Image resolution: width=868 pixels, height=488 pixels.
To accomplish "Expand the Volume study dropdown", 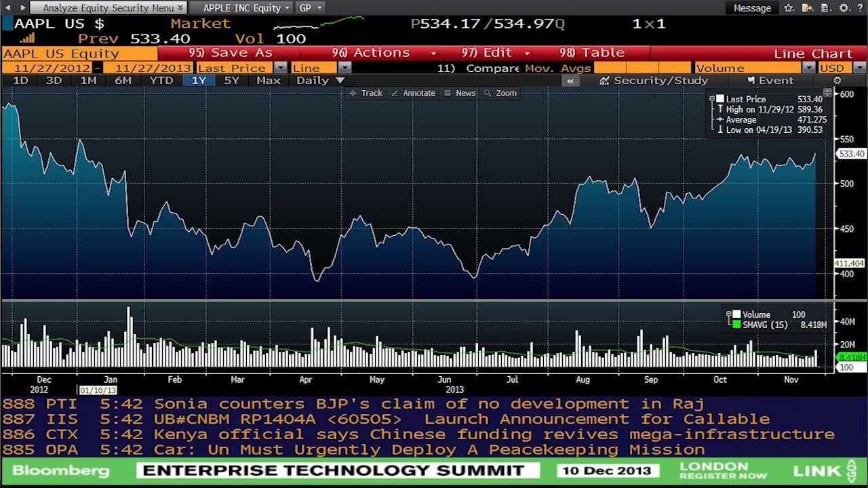I will pyautogui.click(x=808, y=68).
